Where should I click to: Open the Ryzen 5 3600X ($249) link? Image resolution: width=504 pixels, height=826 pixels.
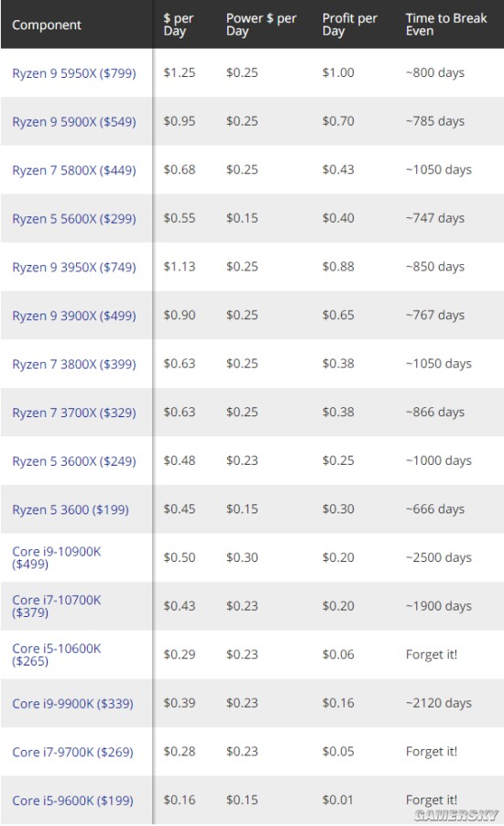(73, 461)
